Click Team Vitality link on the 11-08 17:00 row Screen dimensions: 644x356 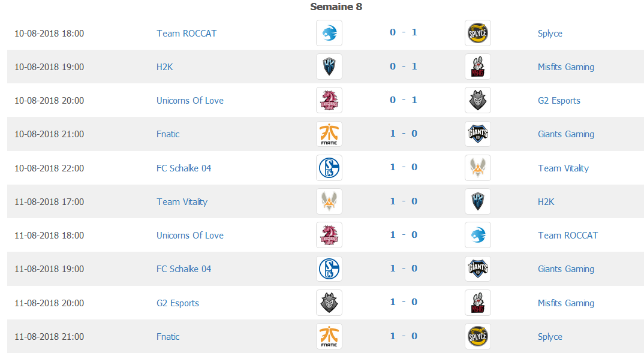pos(182,201)
